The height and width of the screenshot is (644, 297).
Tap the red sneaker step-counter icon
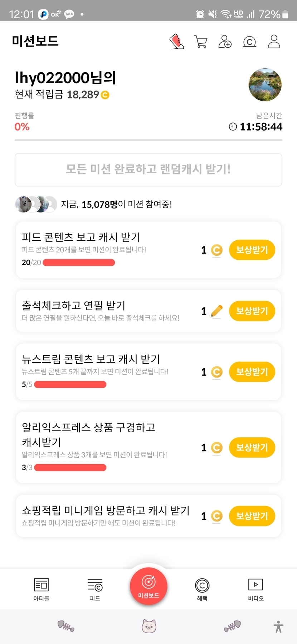tap(176, 42)
